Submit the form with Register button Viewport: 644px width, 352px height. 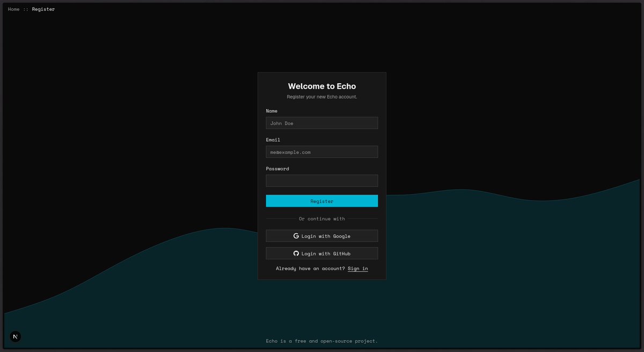[x=322, y=201]
